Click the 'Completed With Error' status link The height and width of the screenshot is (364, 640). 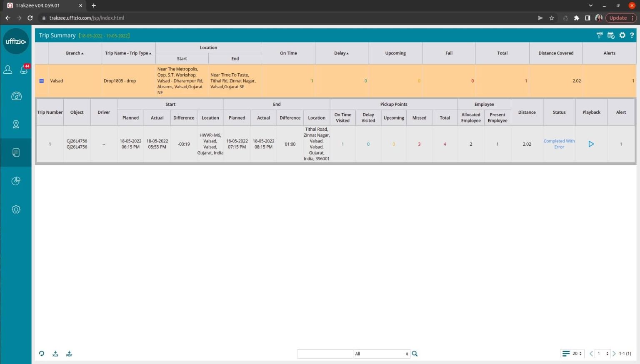click(x=559, y=144)
